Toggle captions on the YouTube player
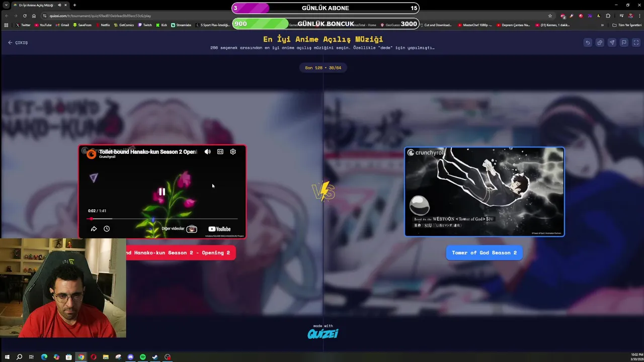This screenshot has height=362, width=644. (220, 152)
